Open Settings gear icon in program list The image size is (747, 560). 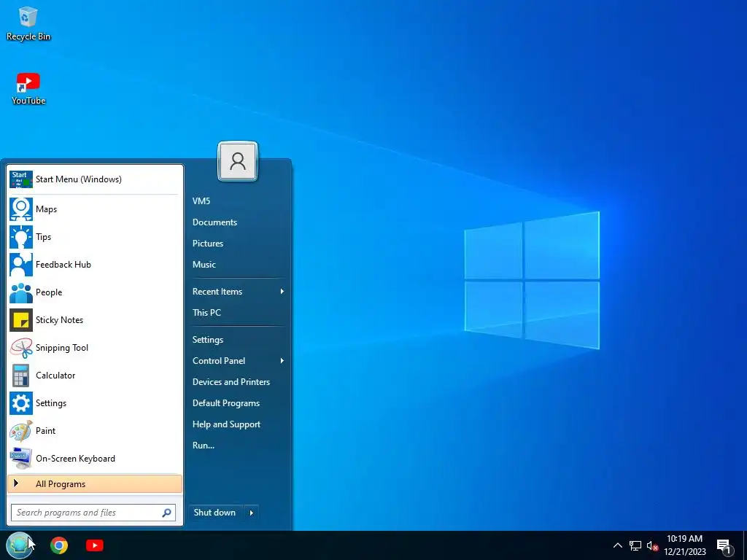(21, 402)
